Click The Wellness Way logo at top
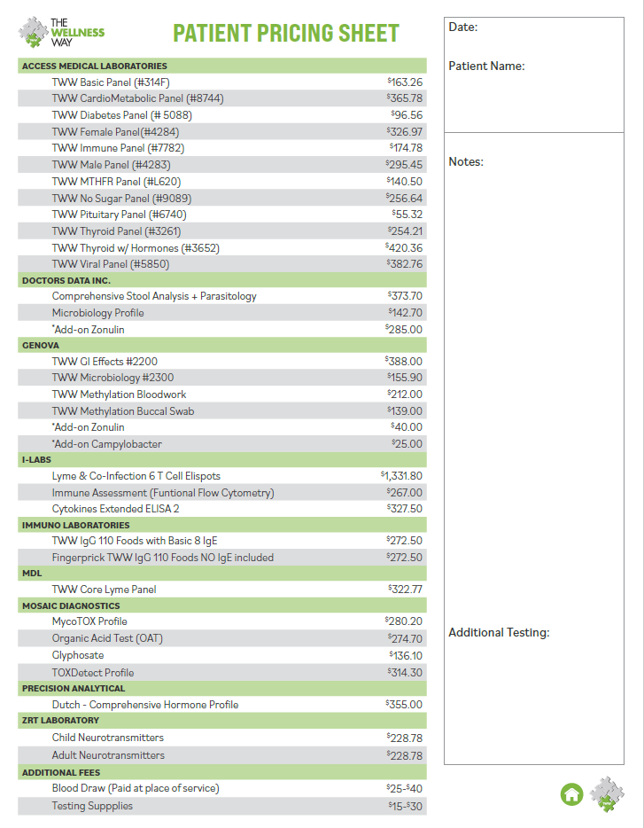The width and height of the screenshot is (644, 828). coord(62,33)
